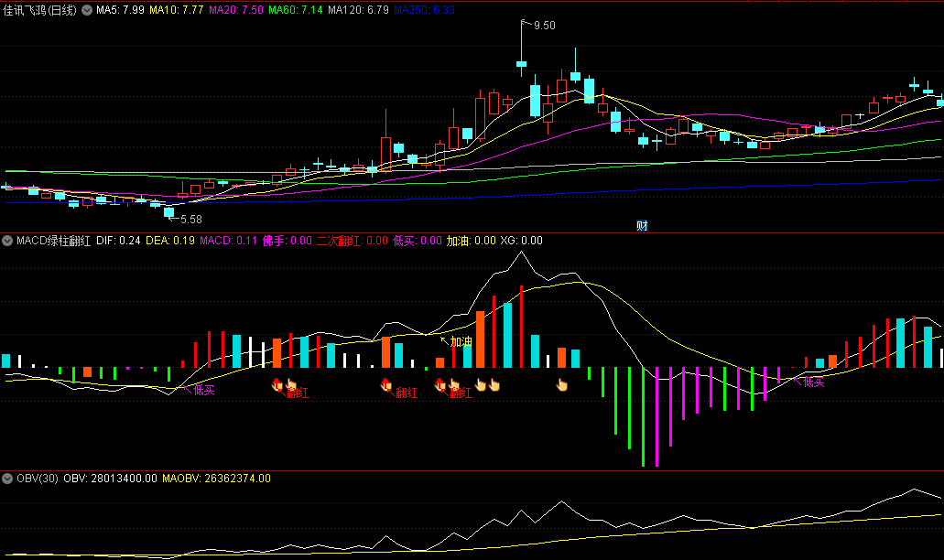Click the 5.58 low price label
Screen dimensions: 944x560
pos(191,220)
